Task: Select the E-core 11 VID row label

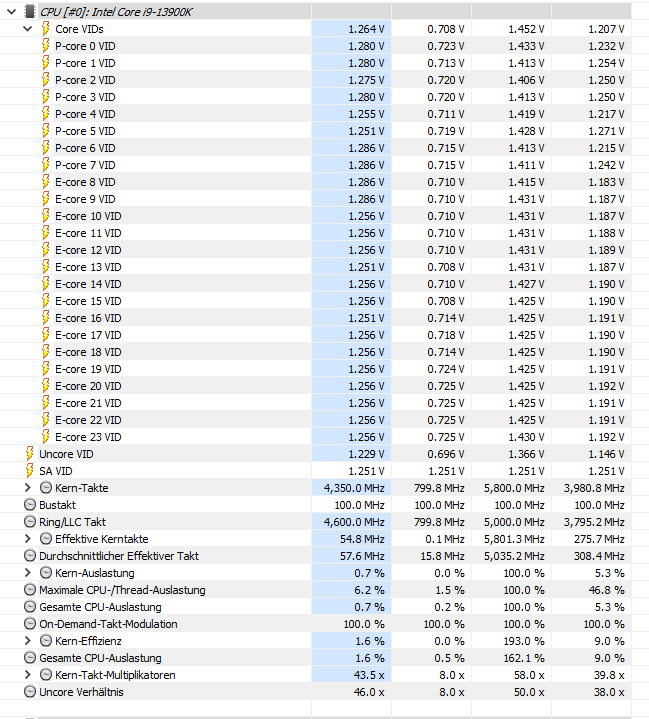Action: (x=88, y=233)
